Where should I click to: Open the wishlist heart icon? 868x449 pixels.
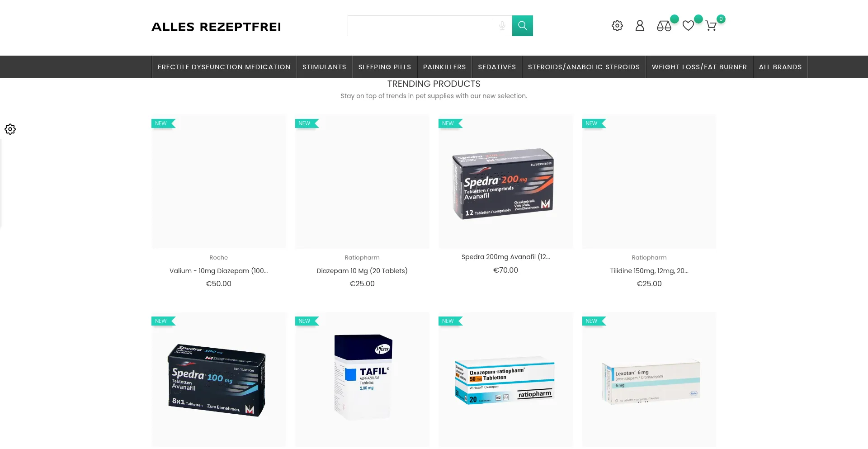[x=688, y=26]
